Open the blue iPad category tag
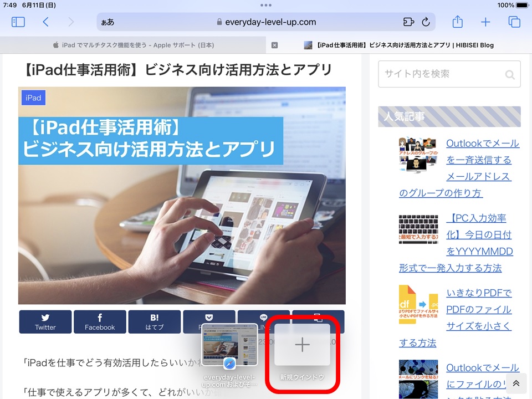This screenshot has width=532, height=399. (33, 98)
